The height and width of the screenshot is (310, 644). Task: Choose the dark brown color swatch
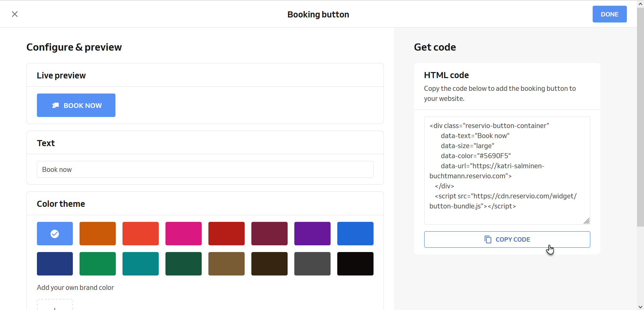269,264
